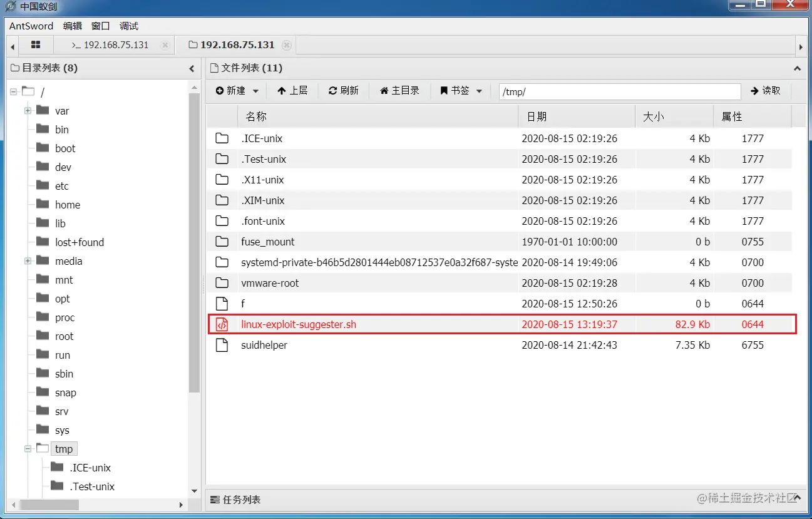Click the left tab navigation arrow
Screen dimensions: 812x519
click(11, 44)
